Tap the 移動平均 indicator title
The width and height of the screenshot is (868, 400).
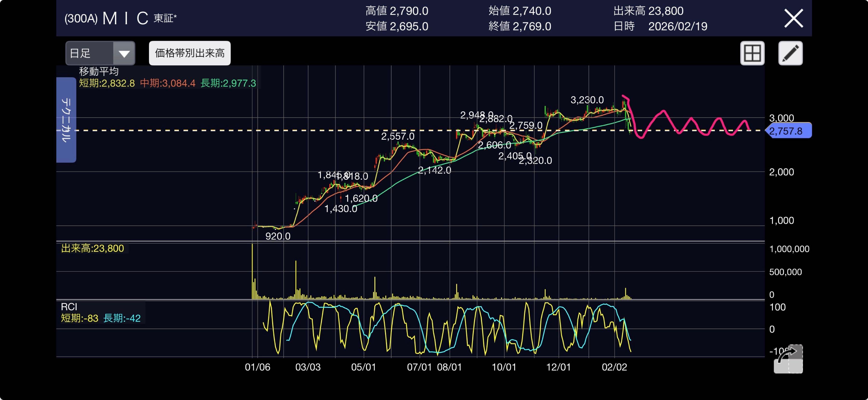[99, 71]
